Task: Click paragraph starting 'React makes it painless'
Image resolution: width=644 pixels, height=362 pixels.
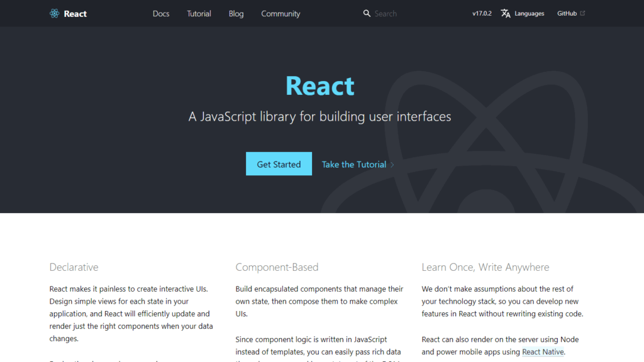Action: pos(131,314)
